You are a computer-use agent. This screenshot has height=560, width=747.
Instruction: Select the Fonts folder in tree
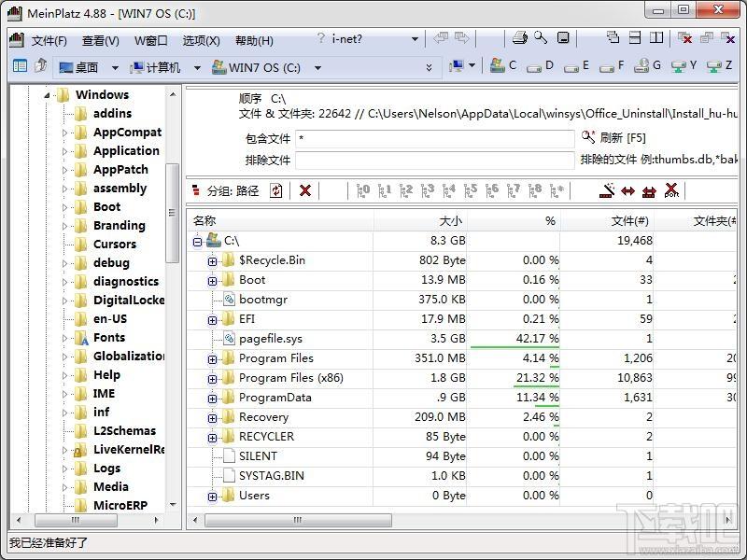[109, 338]
